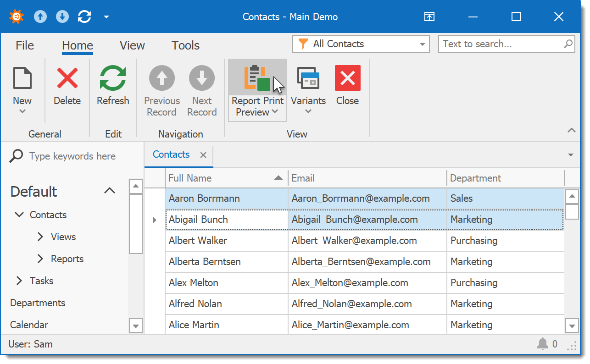Expand the Views tree node
Image resolution: width=590 pixels, height=364 pixels.
coord(40,237)
